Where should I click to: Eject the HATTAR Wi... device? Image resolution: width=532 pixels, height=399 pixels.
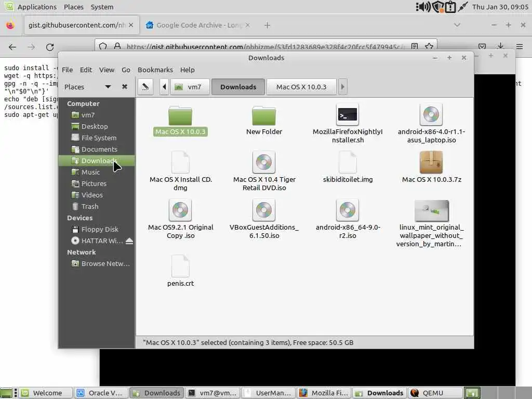pyautogui.click(x=129, y=241)
